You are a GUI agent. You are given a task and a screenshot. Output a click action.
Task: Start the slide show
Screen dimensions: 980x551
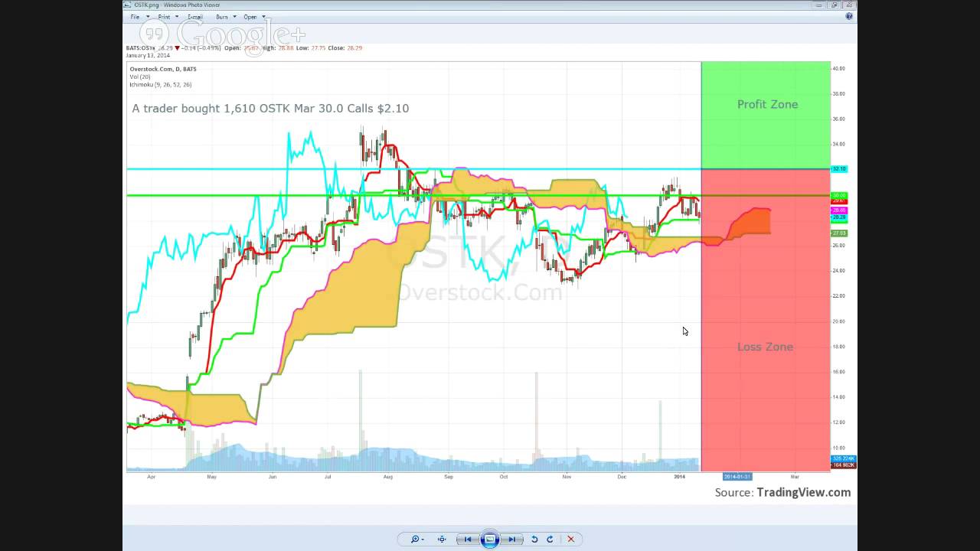pos(490,539)
